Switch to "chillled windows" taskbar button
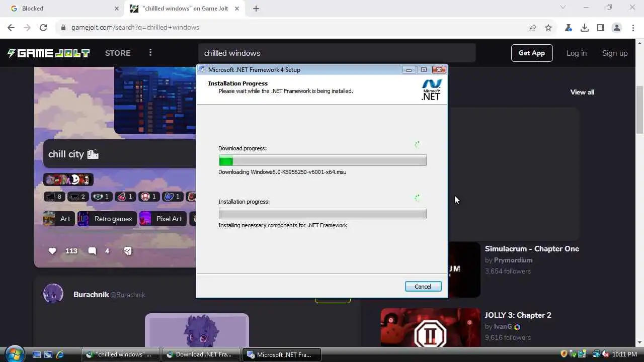The image size is (644, 362). click(x=121, y=354)
